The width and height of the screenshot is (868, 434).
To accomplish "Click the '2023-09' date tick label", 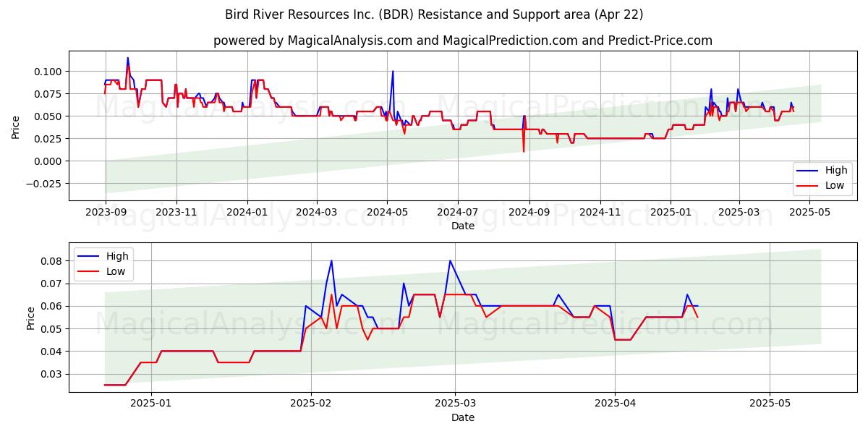I will tap(106, 213).
